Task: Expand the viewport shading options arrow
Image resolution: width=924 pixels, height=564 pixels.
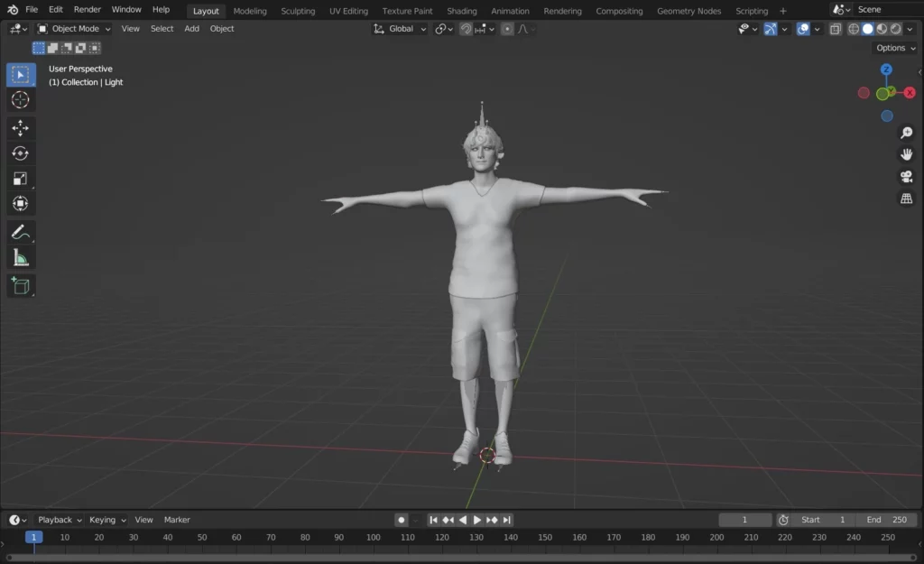Action: point(910,29)
